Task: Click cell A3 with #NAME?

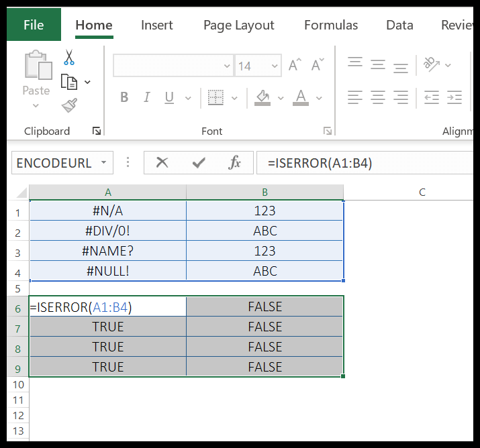Action: (108, 251)
